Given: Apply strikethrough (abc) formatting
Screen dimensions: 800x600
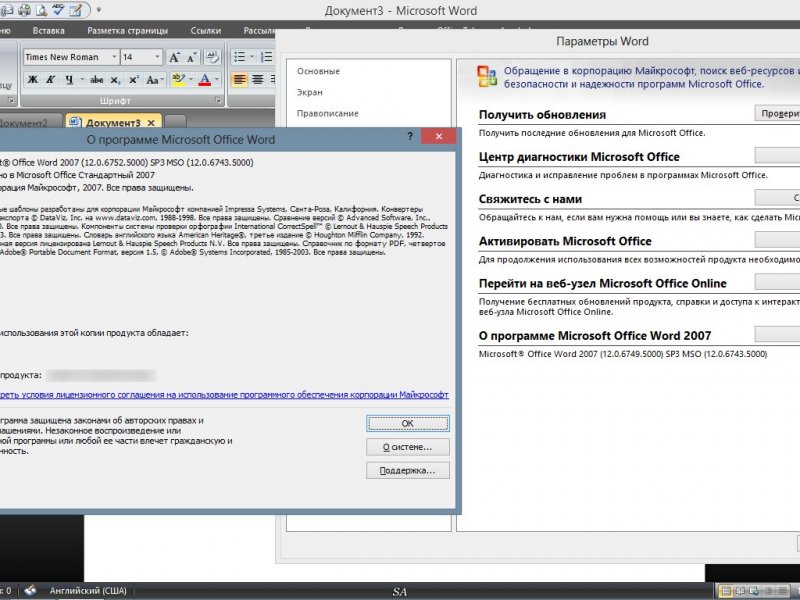Looking at the screenshot, I should coord(96,80).
